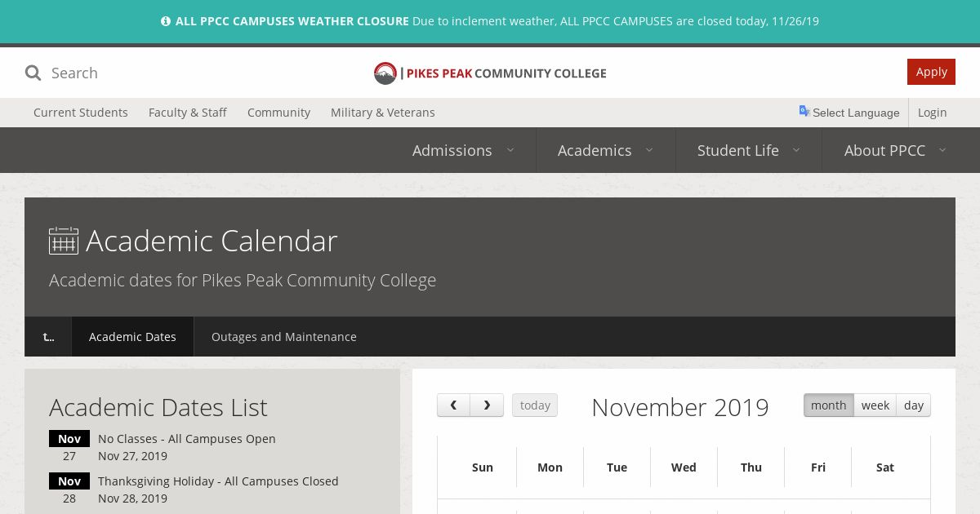The image size is (980, 514).
Task: Click the search magnifier icon
Action: (x=33, y=73)
